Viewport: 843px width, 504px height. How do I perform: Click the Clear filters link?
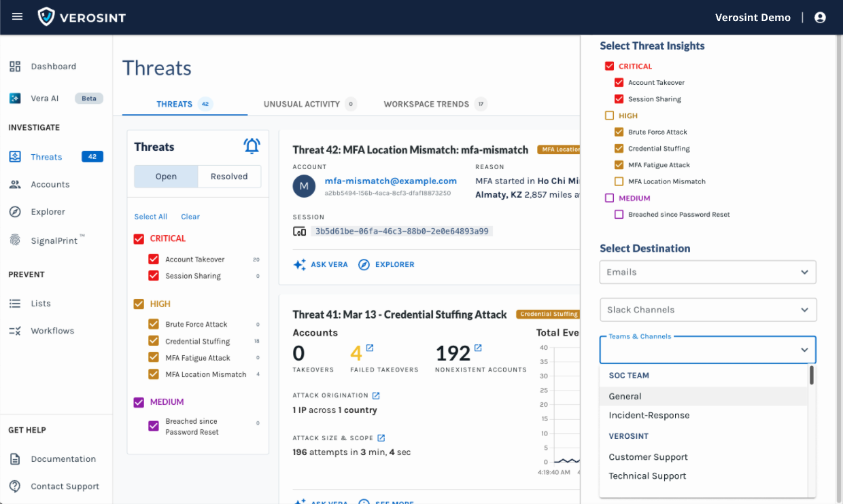pos(190,217)
